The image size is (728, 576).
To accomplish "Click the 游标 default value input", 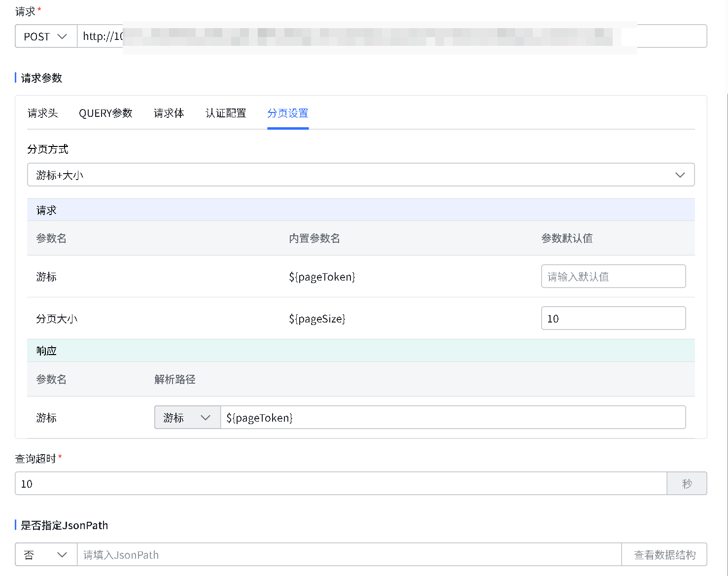I will (x=613, y=277).
